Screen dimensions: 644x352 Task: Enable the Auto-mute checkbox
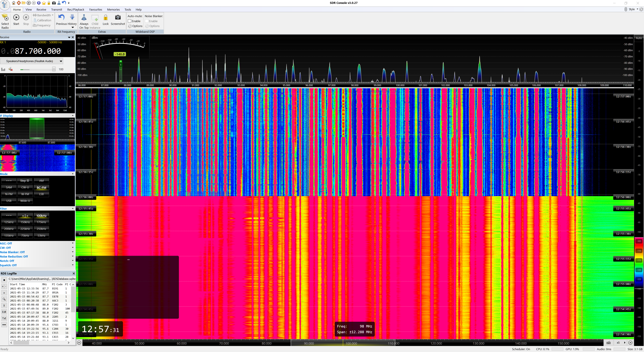(130, 21)
